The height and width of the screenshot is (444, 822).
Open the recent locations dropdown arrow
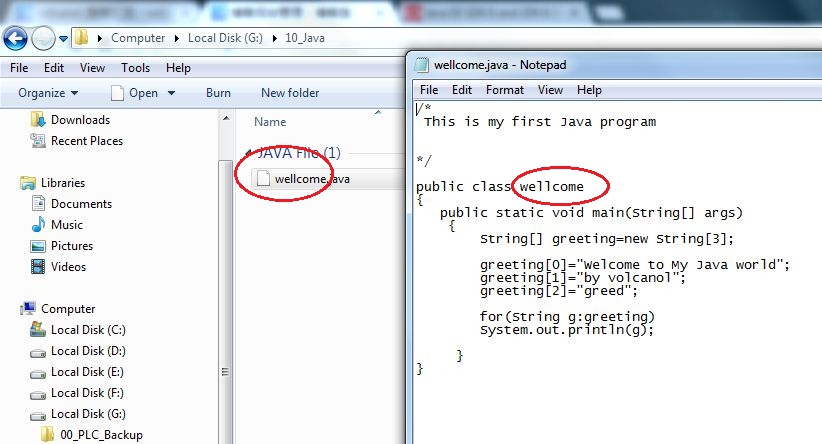[63, 38]
